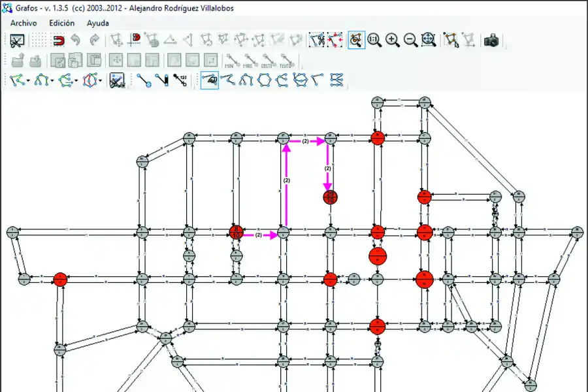Image resolution: width=588 pixels, height=392 pixels.
Task: Reset zoom with the 1:1 magnifier
Action: click(374, 41)
